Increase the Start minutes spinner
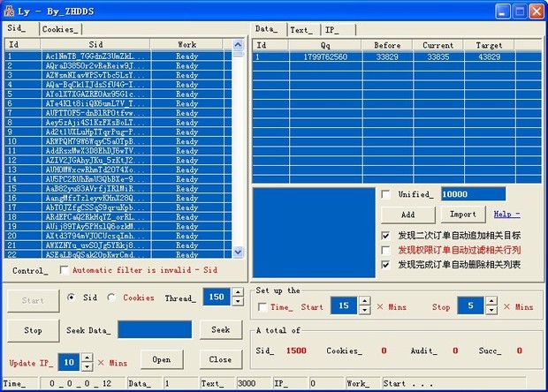The width and height of the screenshot is (548, 392). pos(364,301)
